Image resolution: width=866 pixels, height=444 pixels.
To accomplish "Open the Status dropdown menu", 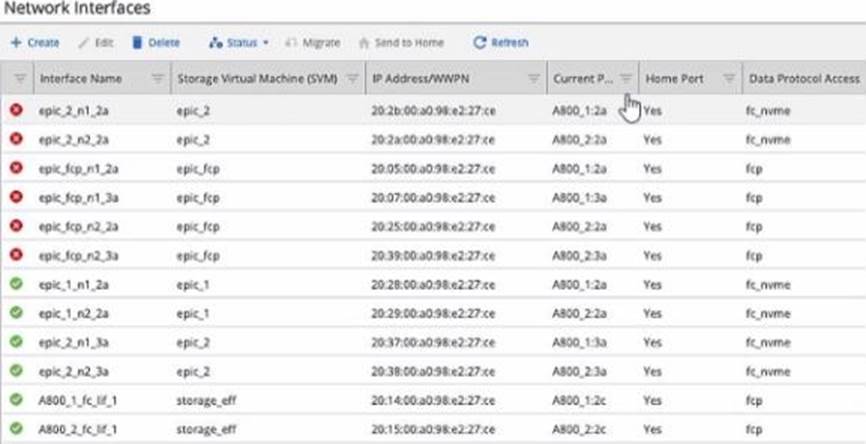I will click(x=239, y=43).
